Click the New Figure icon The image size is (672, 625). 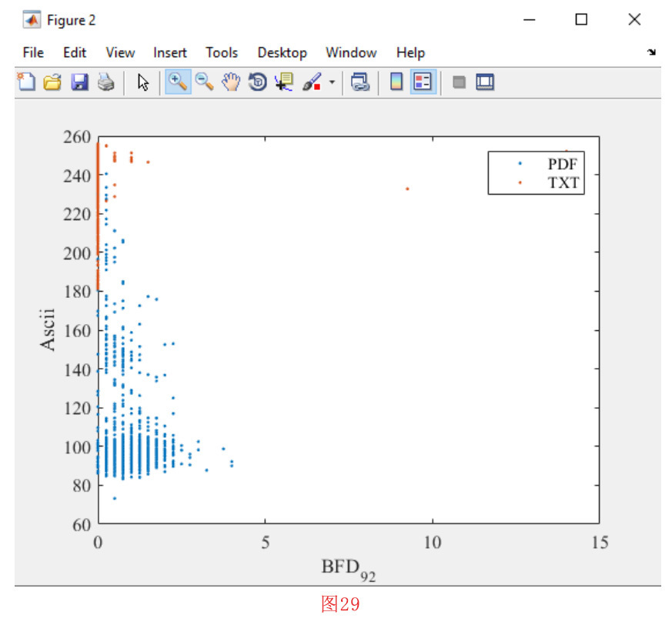[x=26, y=82]
